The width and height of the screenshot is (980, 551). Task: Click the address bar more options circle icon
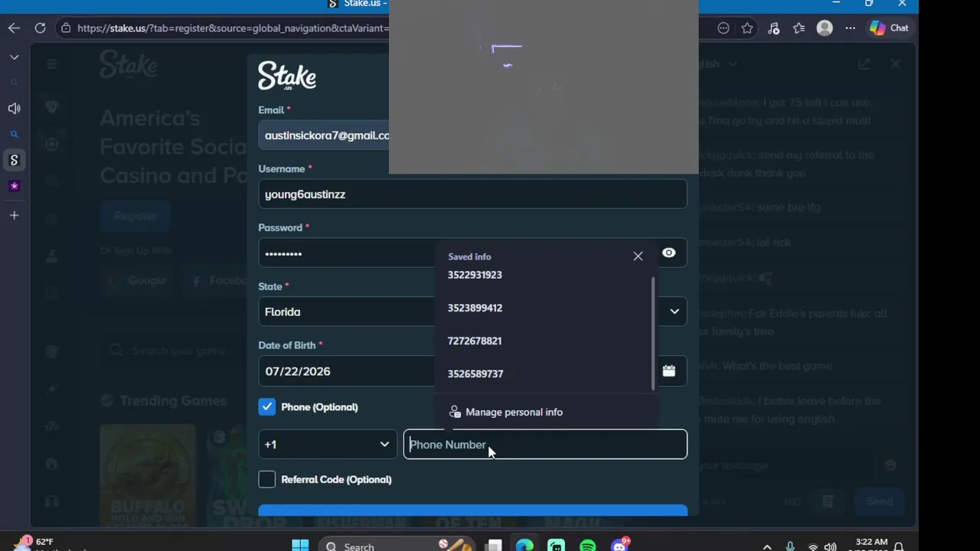point(724,28)
